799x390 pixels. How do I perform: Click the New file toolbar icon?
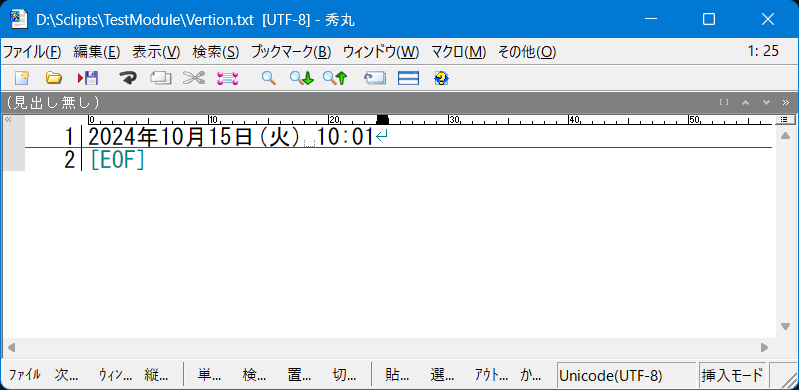pos(22,78)
